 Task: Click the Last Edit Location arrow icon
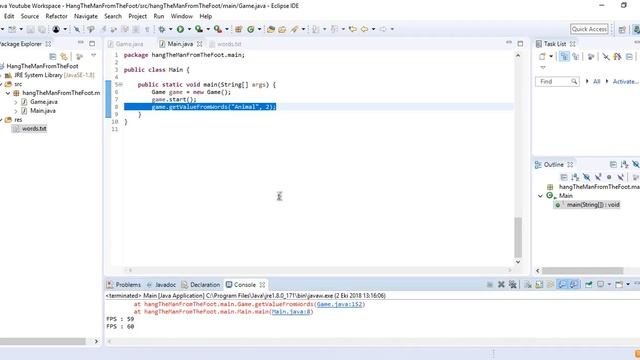[353, 29]
